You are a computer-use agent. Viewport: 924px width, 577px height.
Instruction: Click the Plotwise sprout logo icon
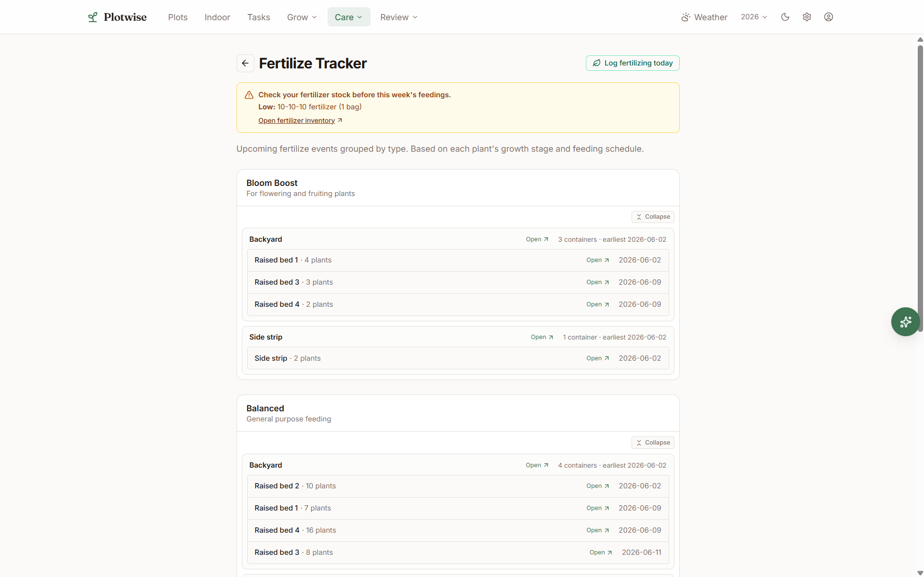click(92, 17)
